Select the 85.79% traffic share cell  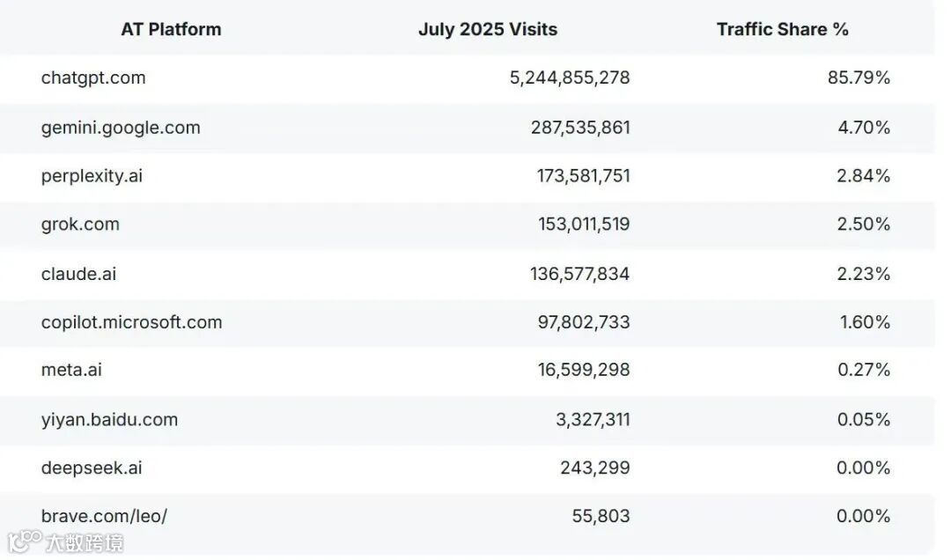click(x=859, y=77)
